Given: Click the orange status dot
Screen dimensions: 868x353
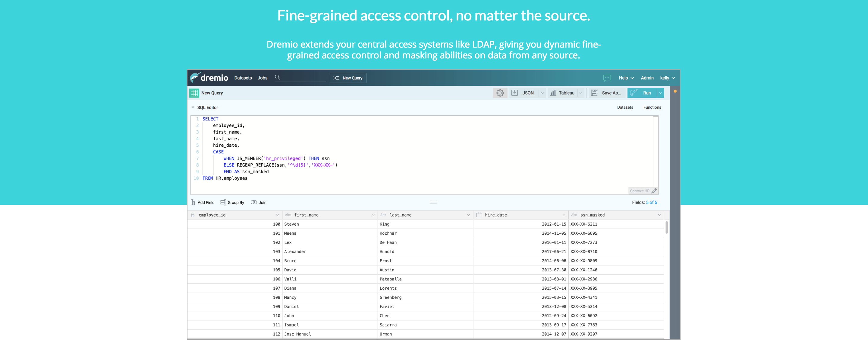Looking at the screenshot, I should tap(675, 91).
